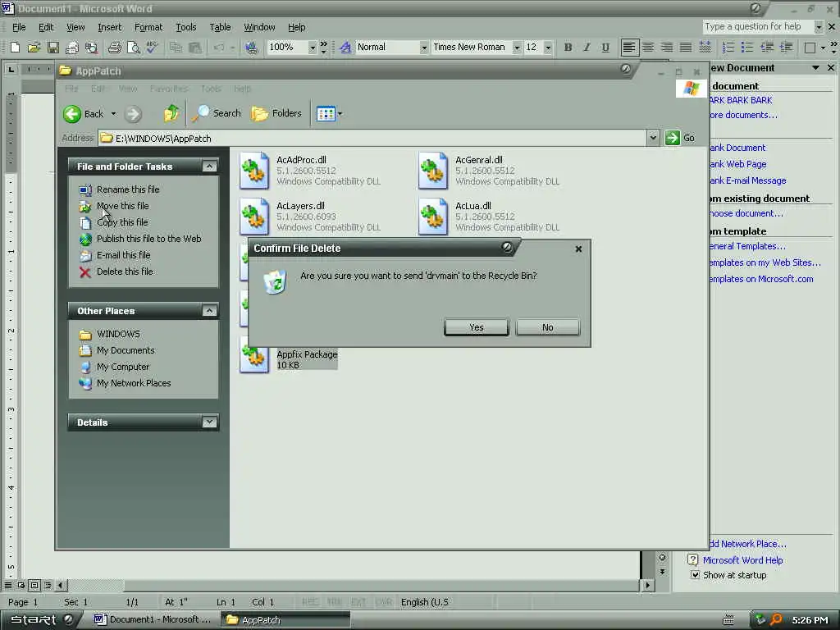The height and width of the screenshot is (630, 840).
Task: Click the green Back arrow in AppPatch window
Action: tap(72, 113)
